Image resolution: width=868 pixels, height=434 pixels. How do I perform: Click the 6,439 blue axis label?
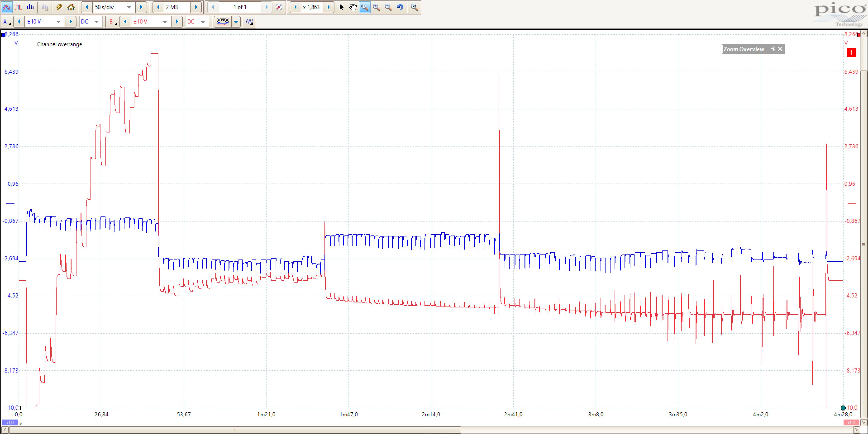(12, 72)
